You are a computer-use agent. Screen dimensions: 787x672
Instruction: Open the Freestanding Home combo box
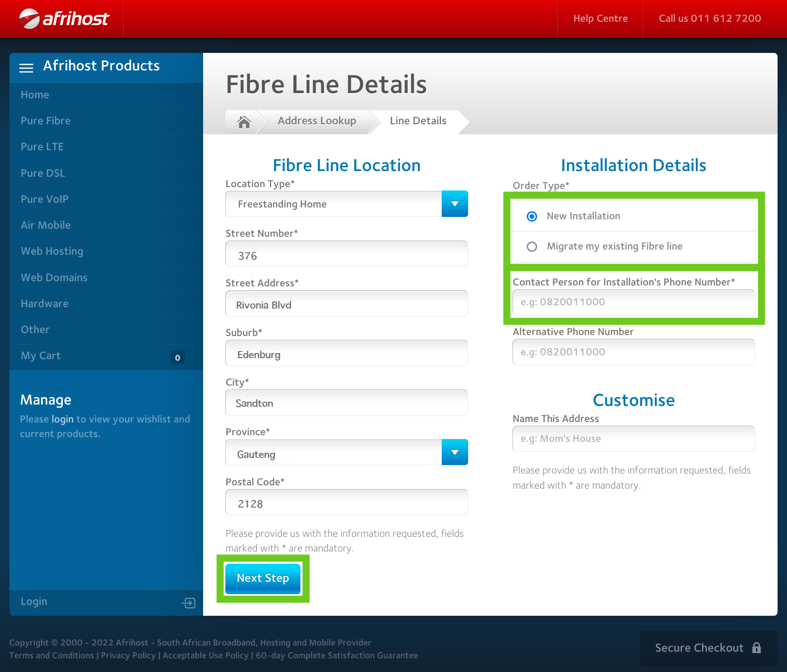pyautogui.click(x=334, y=204)
